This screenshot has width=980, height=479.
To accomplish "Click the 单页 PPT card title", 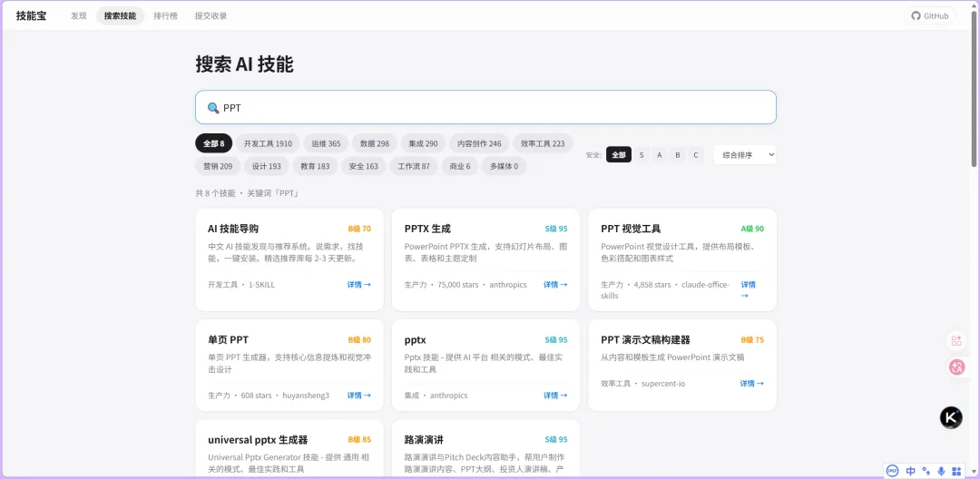I will click(228, 339).
